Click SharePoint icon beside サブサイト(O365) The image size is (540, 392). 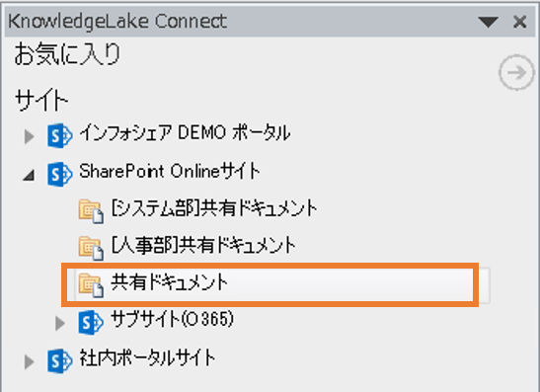(x=91, y=323)
